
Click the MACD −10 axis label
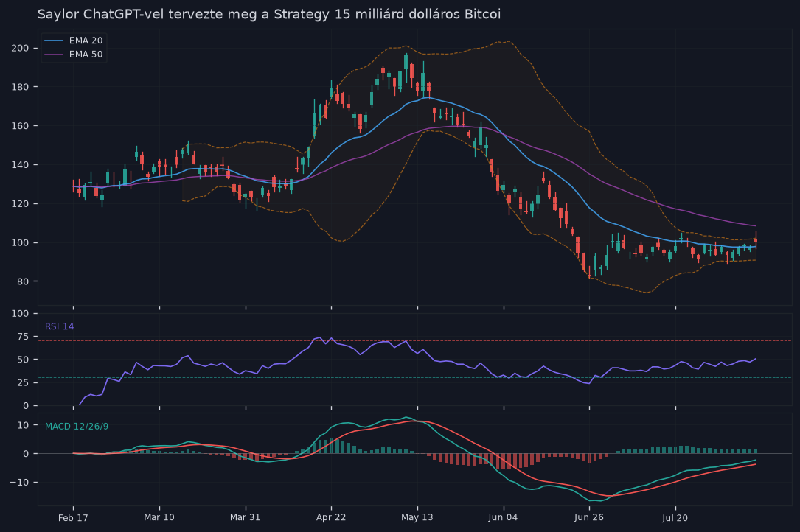20,482
